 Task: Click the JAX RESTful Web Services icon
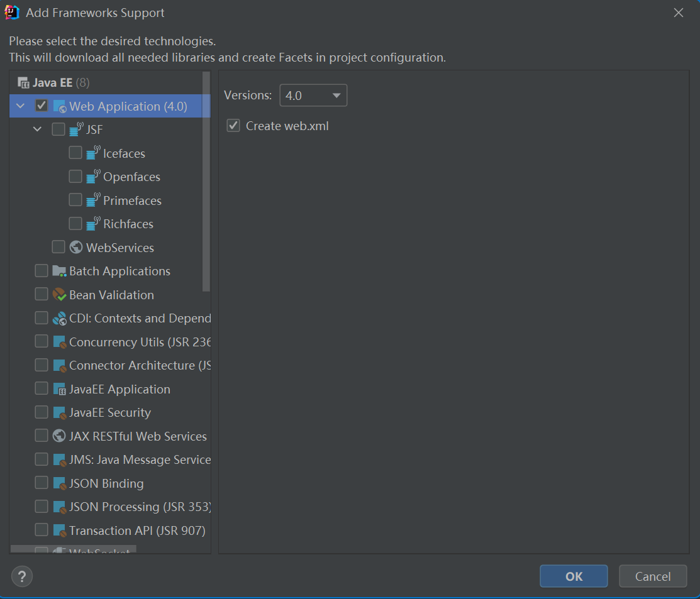pyautogui.click(x=59, y=436)
